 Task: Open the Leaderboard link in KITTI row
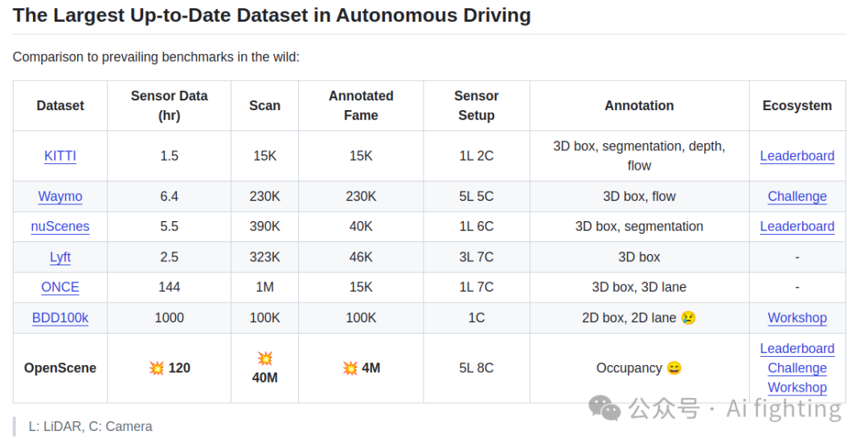796,156
